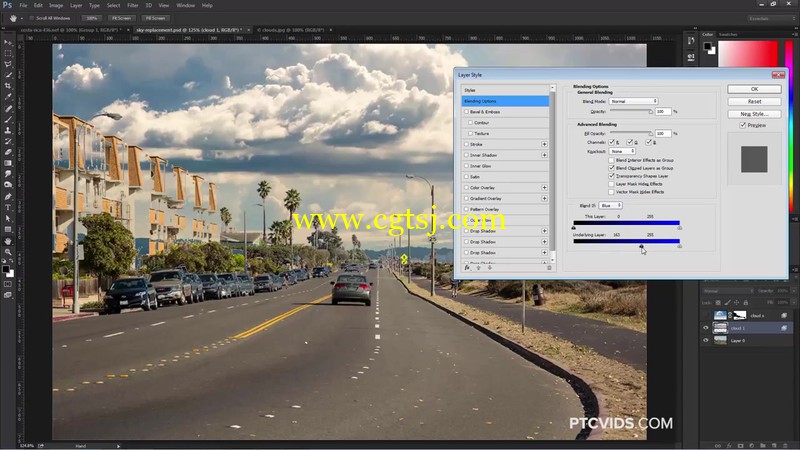Select Blending Options in styles list
This screenshot has width=800, height=450.
coord(505,101)
